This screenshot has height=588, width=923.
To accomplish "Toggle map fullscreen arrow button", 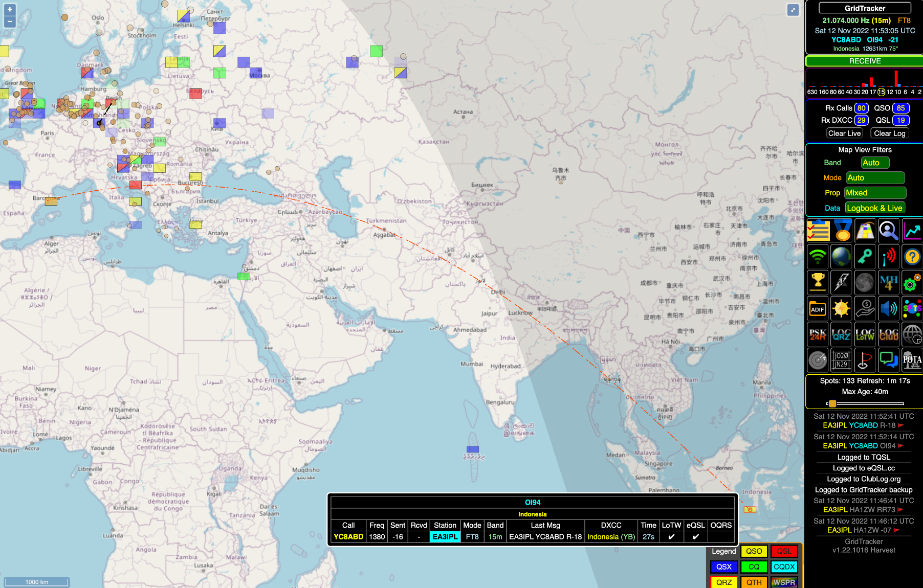I will click(x=793, y=10).
